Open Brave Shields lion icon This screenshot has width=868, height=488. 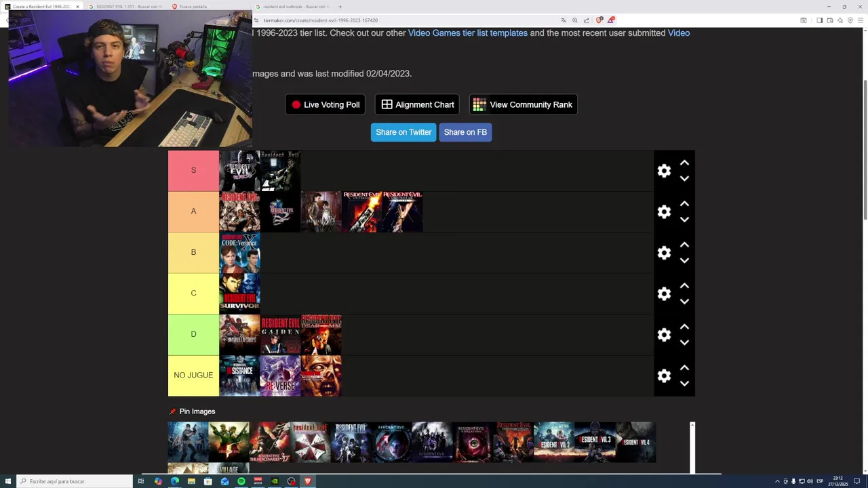[599, 20]
